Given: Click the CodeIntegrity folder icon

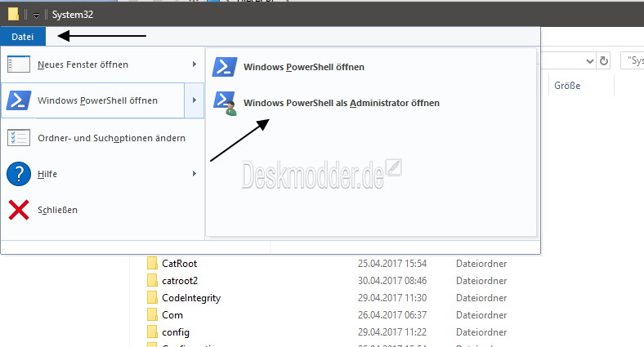Looking at the screenshot, I should [x=152, y=298].
